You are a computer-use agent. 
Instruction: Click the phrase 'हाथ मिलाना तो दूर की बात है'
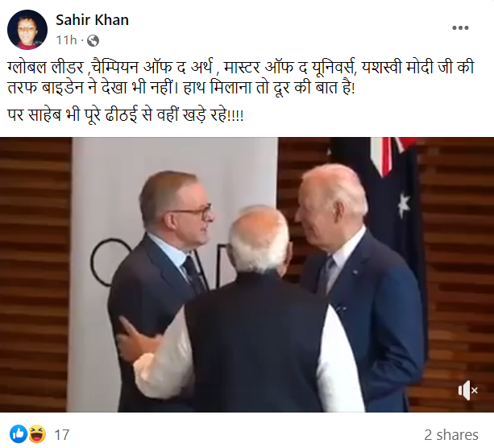pyautogui.click(x=269, y=87)
